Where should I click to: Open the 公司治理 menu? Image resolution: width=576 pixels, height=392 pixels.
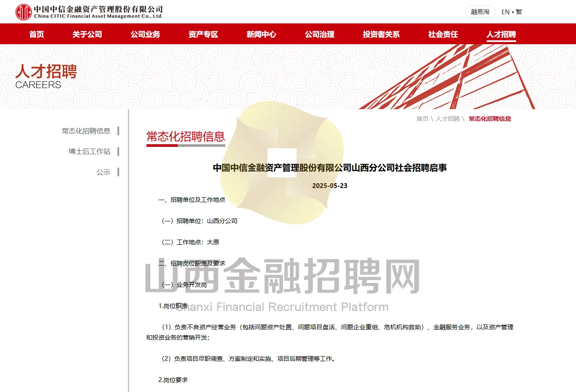point(319,34)
